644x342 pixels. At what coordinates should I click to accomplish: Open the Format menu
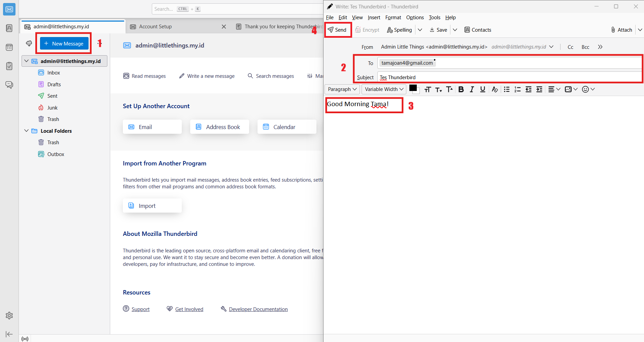pos(393,18)
